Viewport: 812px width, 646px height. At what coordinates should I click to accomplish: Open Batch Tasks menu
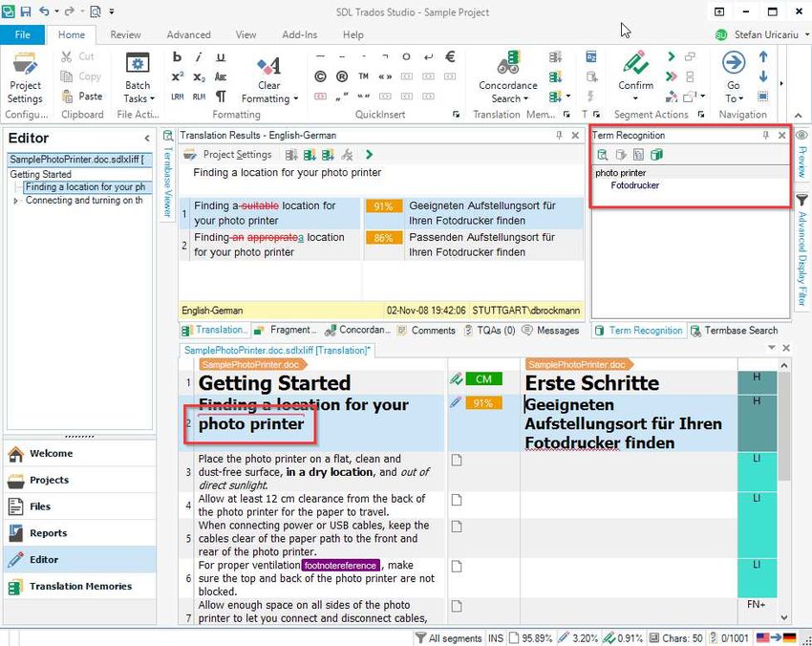tap(139, 77)
